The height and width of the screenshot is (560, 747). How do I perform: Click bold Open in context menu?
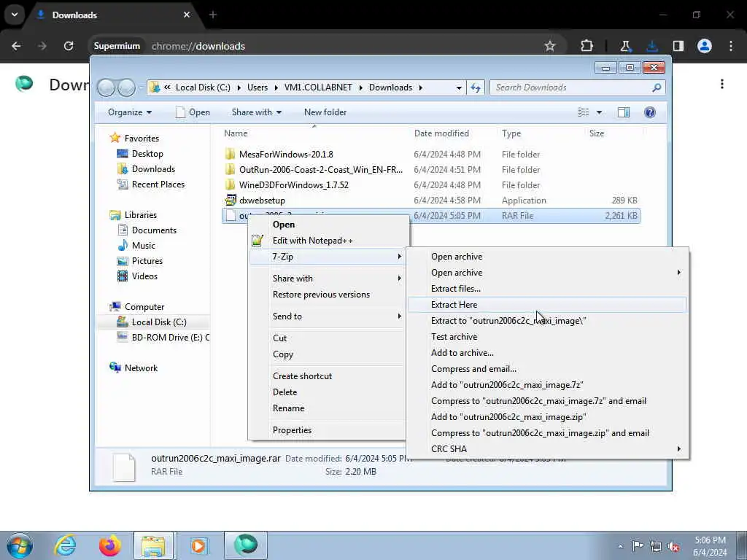(328, 225)
